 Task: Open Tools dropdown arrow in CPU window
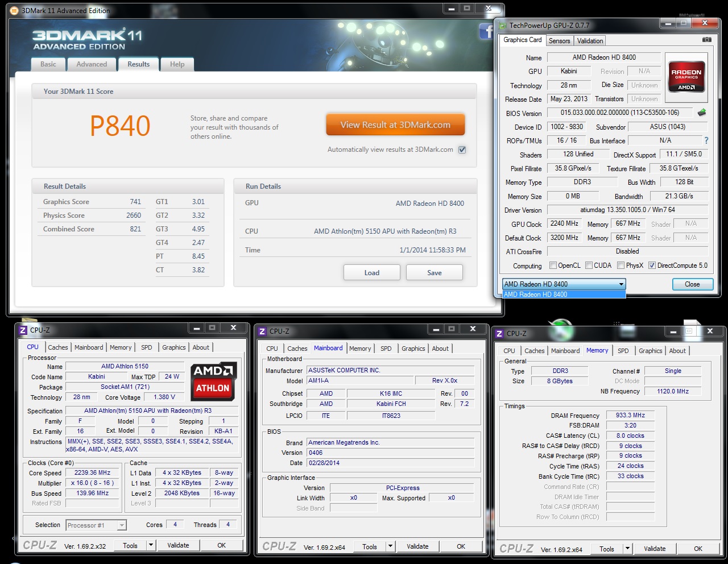point(151,545)
